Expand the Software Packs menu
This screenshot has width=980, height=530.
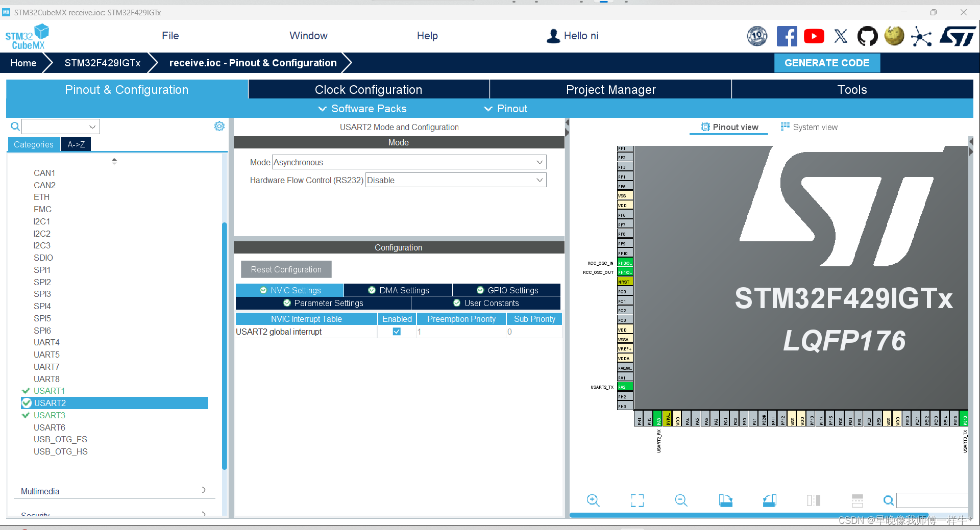(x=362, y=109)
